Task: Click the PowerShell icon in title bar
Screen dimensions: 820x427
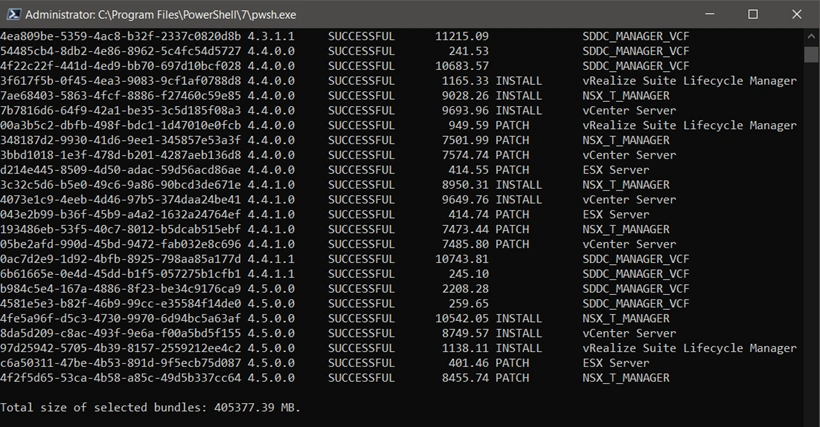Action: coord(14,14)
